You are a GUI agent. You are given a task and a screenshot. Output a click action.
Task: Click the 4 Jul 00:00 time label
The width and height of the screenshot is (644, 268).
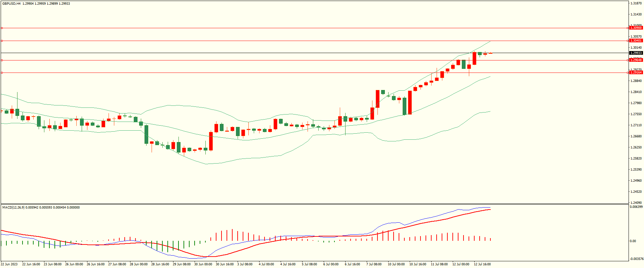click(x=266, y=264)
